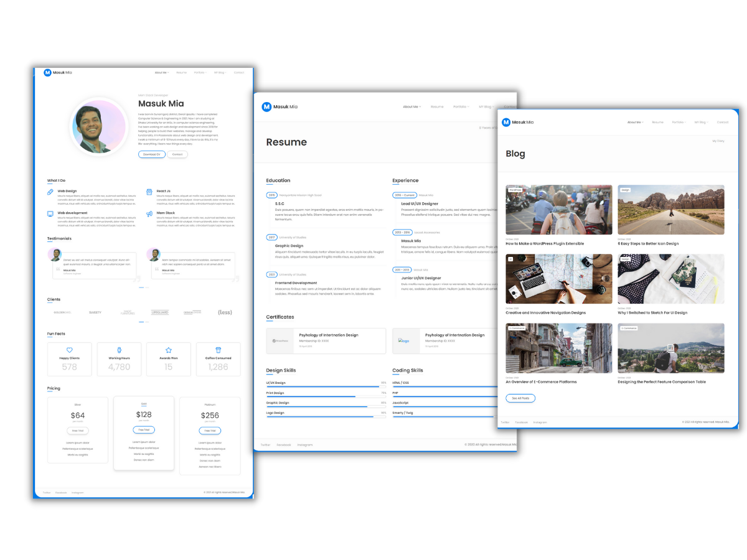Open the Portfolio dropdown on the Blog page
The image size is (747, 560).
pyautogui.click(x=679, y=123)
